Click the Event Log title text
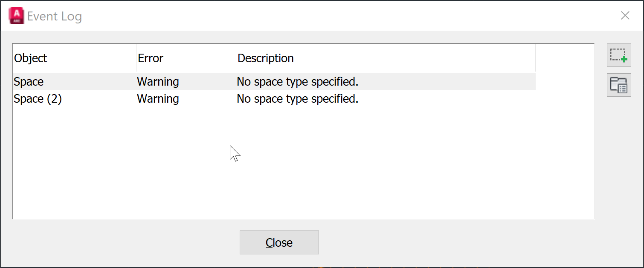Screen dimensions: 644x268 pos(55,16)
